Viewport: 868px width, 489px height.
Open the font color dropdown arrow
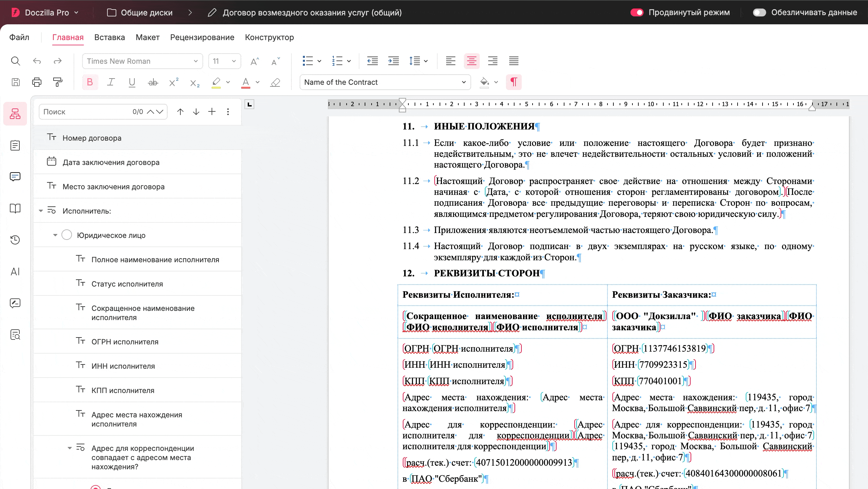(x=258, y=82)
